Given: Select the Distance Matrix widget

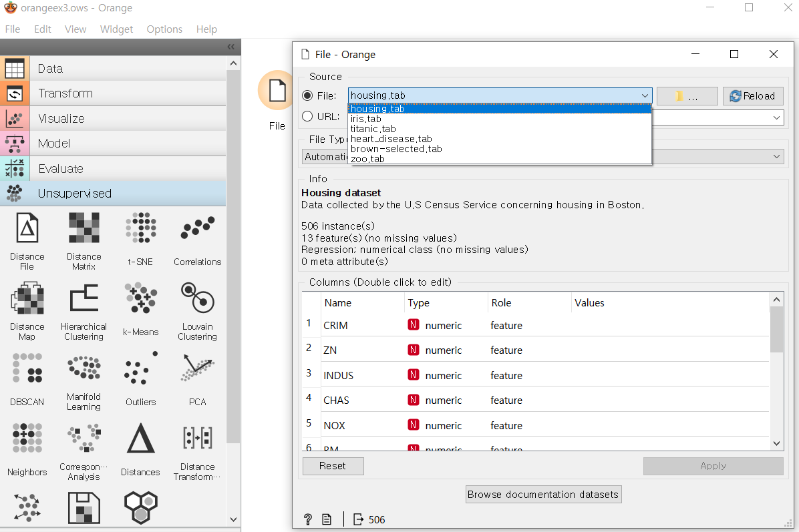Looking at the screenshot, I should point(84,242).
